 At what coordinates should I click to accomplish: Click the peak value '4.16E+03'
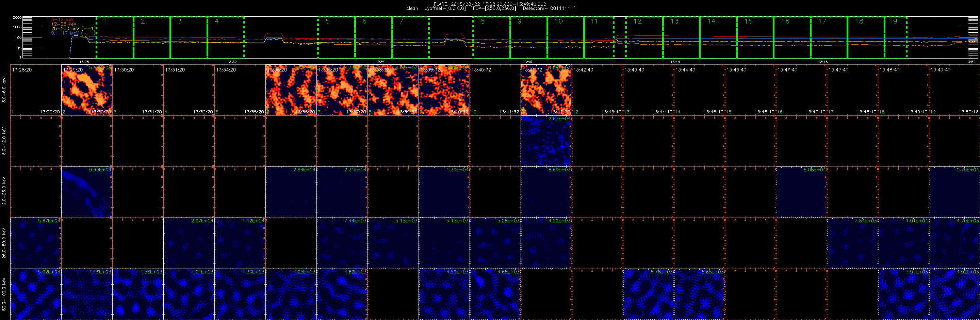click(100, 272)
